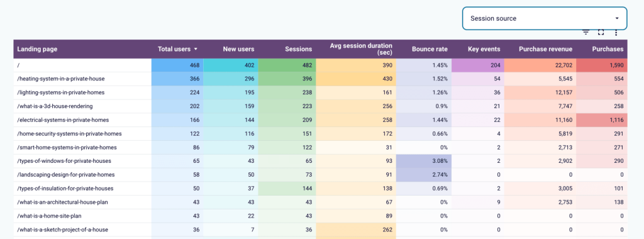Click New users value 402

point(249,65)
